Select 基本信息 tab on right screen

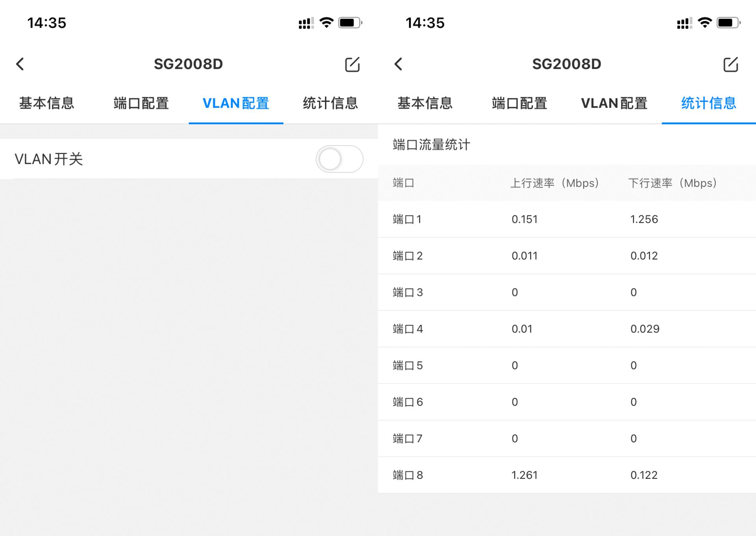tap(425, 103)
